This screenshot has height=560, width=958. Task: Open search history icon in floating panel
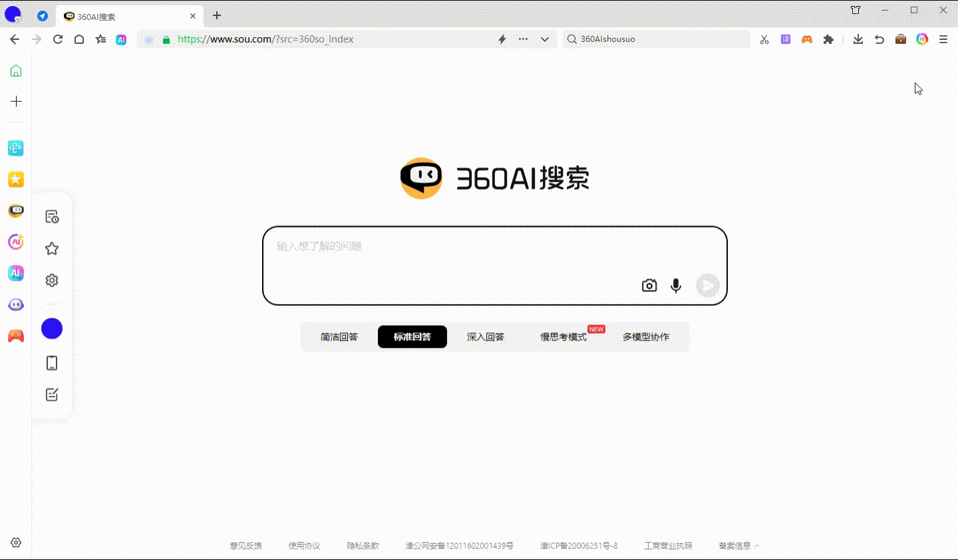point(52,217)
